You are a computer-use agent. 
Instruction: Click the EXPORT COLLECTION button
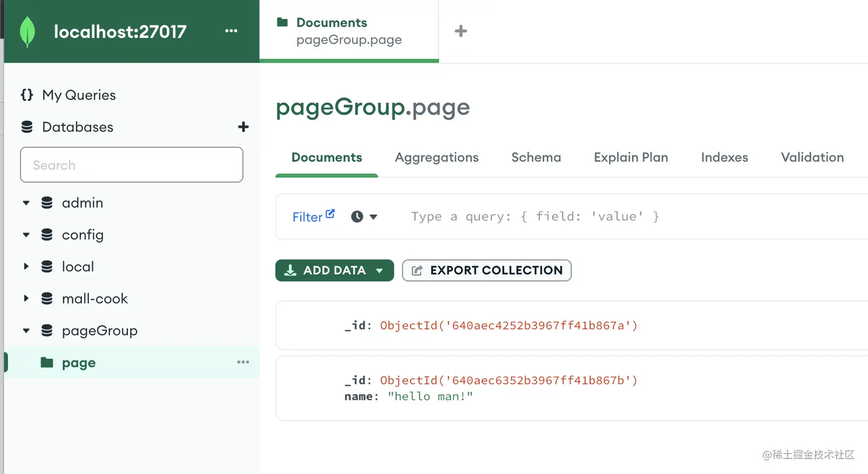(487, 270)
